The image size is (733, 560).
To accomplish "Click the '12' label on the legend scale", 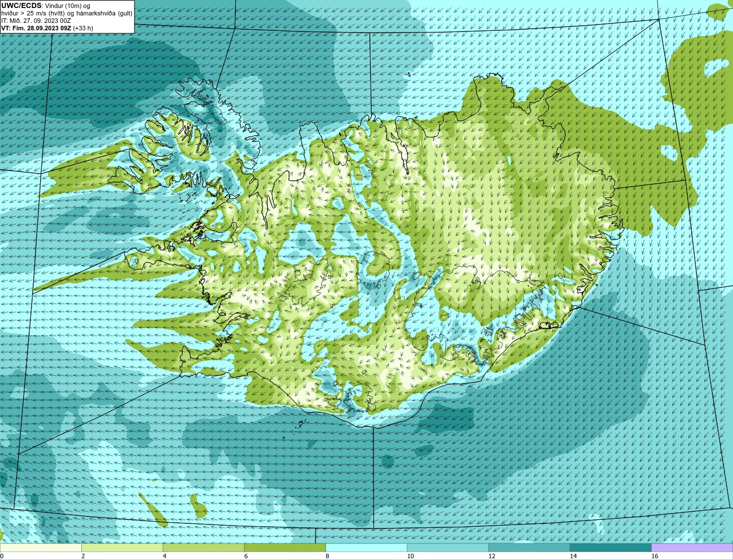I will pos(491,556).
